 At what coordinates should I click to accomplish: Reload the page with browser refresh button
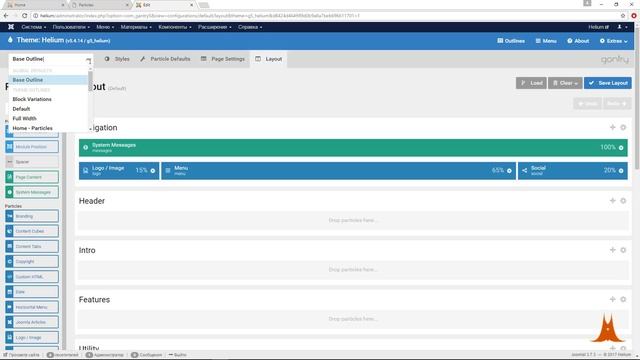tap(24, 16)
